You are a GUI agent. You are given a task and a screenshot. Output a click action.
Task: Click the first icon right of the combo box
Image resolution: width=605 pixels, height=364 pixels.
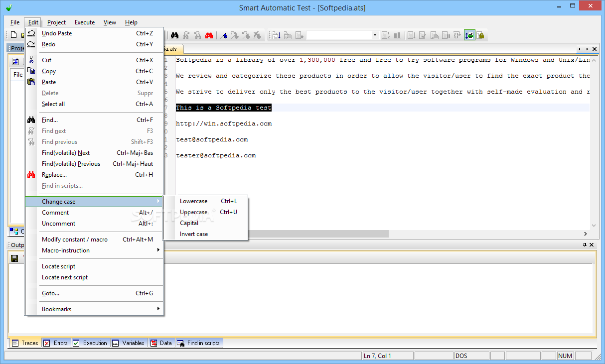[385, 35]
